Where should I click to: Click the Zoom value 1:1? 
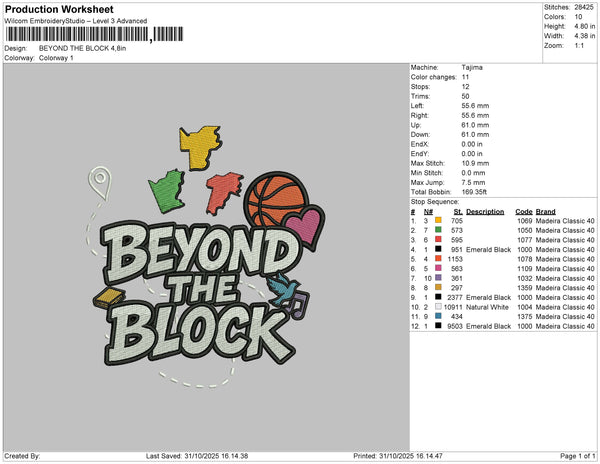(579, 46)
